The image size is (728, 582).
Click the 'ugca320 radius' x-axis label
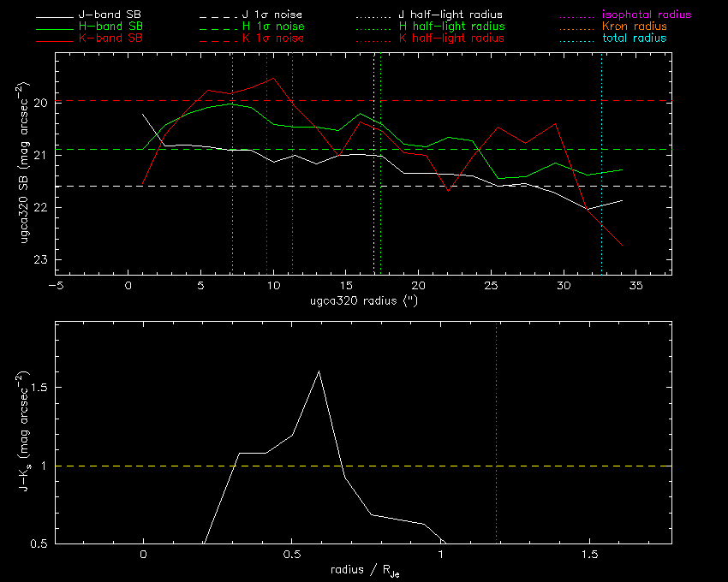click(363, 302)
